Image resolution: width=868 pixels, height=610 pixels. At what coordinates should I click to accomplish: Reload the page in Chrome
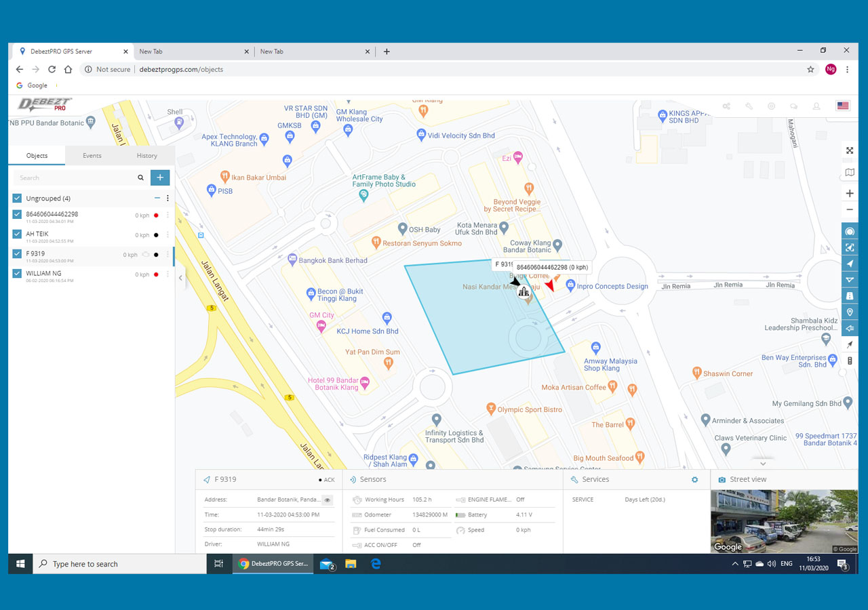(52, 69)
